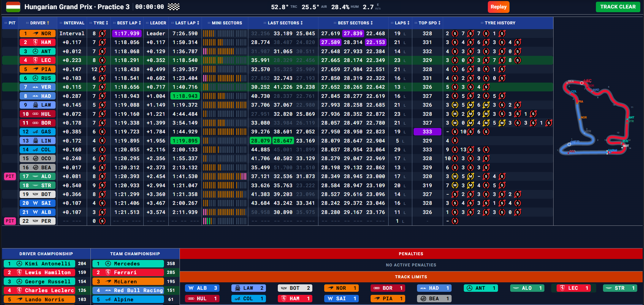Viewport: 644px width, 305px height.
Task: Sort by the TYRE column header
Action: pos(99,23)
